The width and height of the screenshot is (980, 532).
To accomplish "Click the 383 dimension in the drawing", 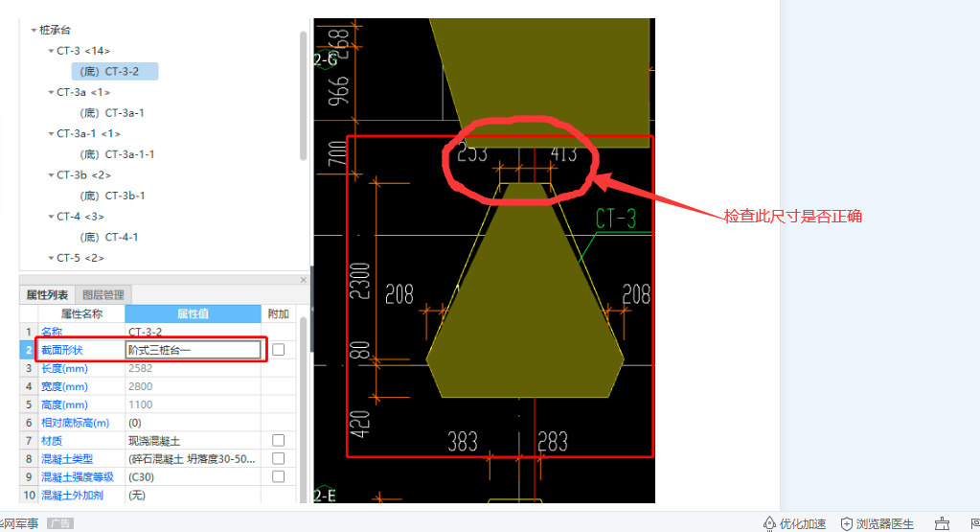I will (x=463, y=442).
